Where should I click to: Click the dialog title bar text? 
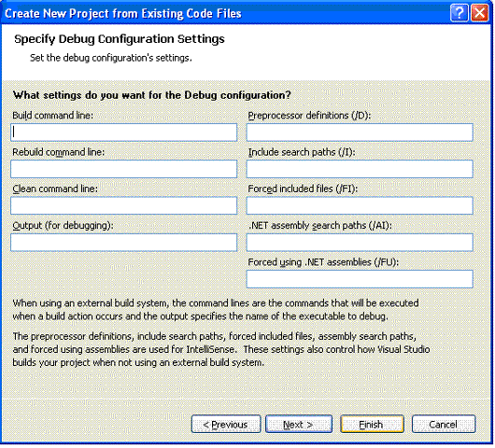click(x=123, y=13)
